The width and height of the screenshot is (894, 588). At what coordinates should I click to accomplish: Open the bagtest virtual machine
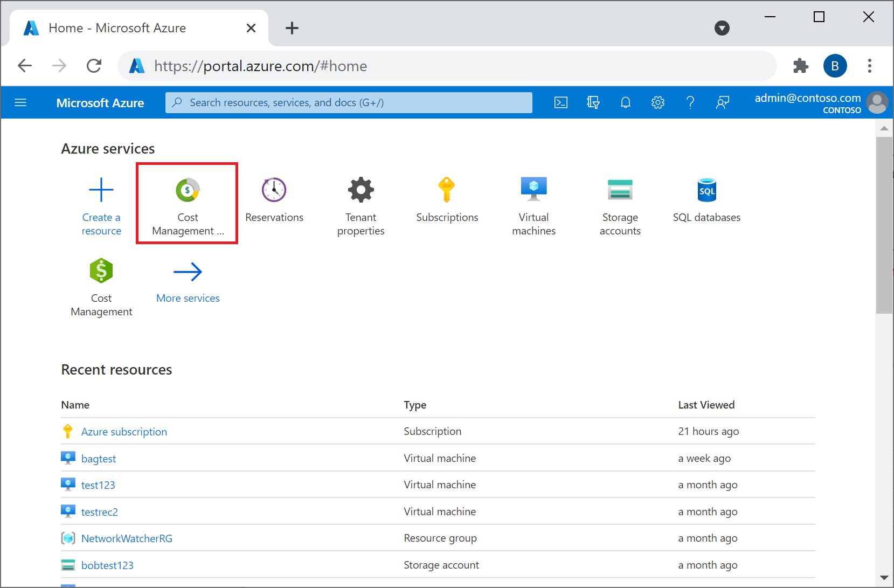click(x=99, y=459)
